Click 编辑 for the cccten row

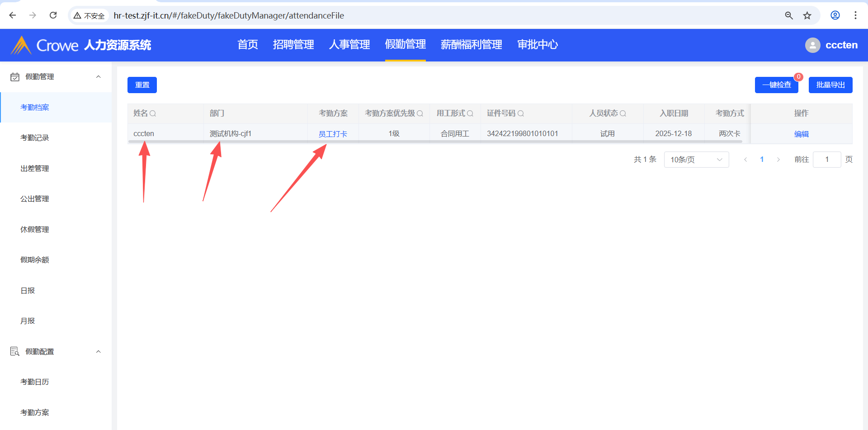pos(802,134)
